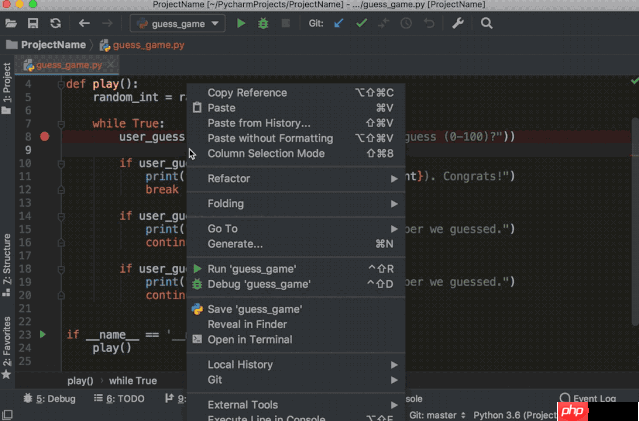This screenshot has height=421, width=639.
Task: Select Paste without Formatting entry
Action: coord(296,139)
